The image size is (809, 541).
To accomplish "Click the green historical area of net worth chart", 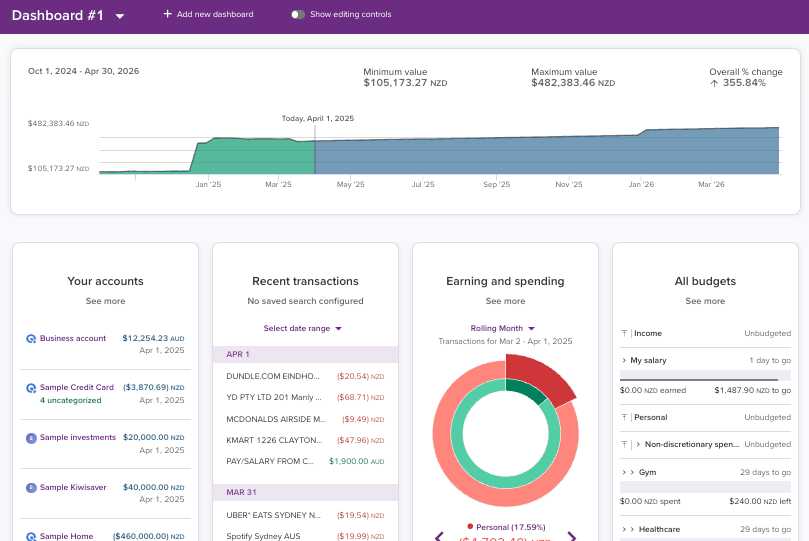I will tap(253, 156).
